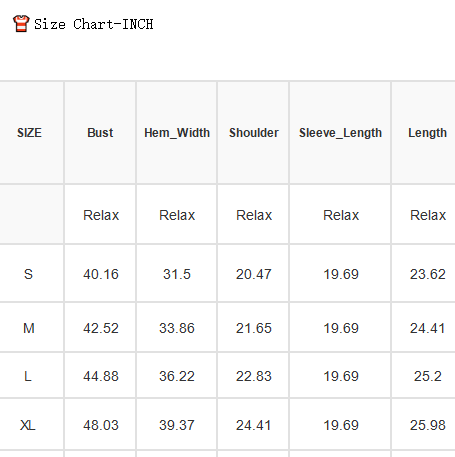455x457 pixels.
Task: Select the Hem_Width header cell
Action: pos(177,133)
